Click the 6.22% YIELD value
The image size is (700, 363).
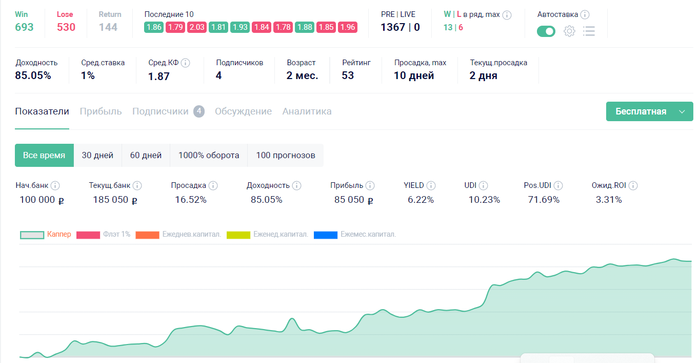[x=421, y=200]
